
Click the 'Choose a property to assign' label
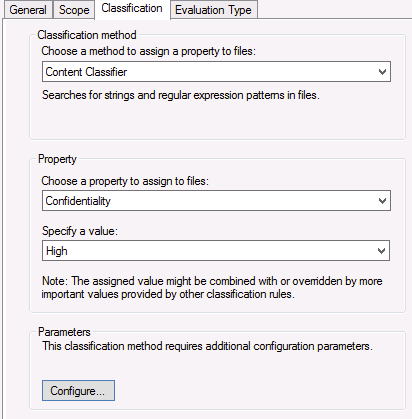125,181
